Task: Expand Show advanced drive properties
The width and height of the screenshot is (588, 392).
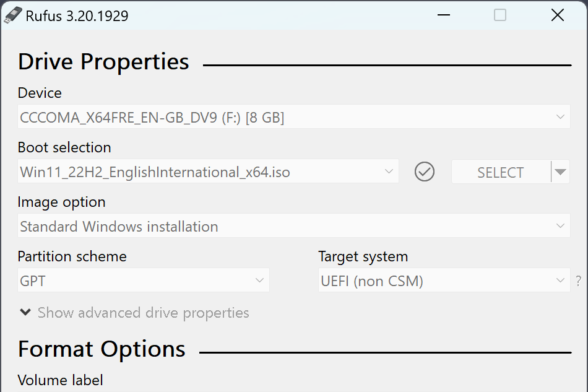Action: click(135, 313)
